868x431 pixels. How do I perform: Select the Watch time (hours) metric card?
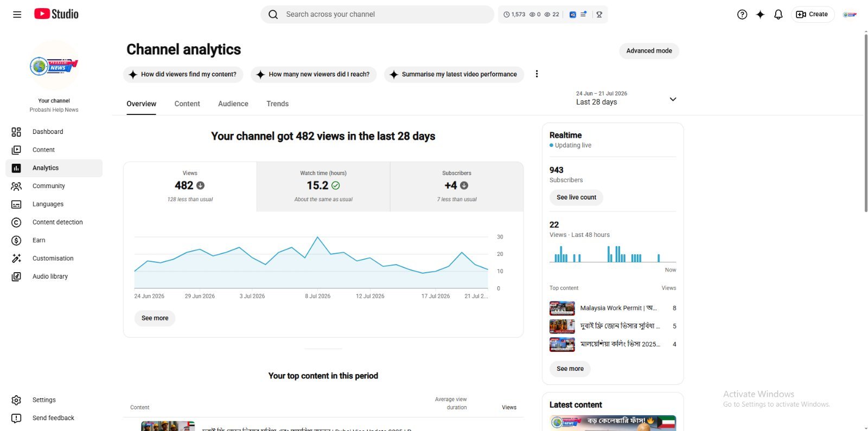[x=323, y=186]
